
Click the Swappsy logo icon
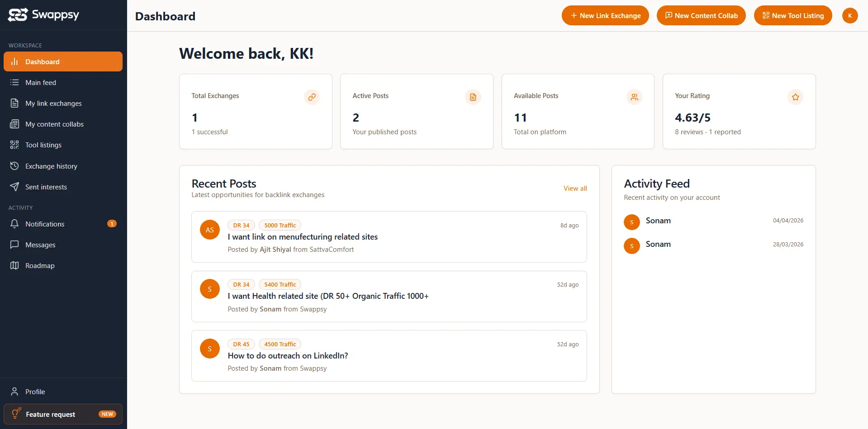coord(18,15)
